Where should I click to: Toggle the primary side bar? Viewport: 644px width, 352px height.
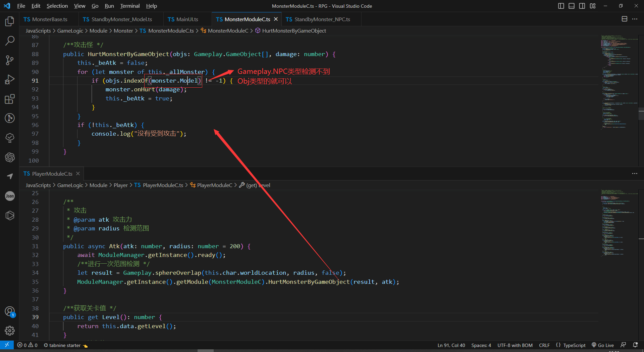pos(561,6)
